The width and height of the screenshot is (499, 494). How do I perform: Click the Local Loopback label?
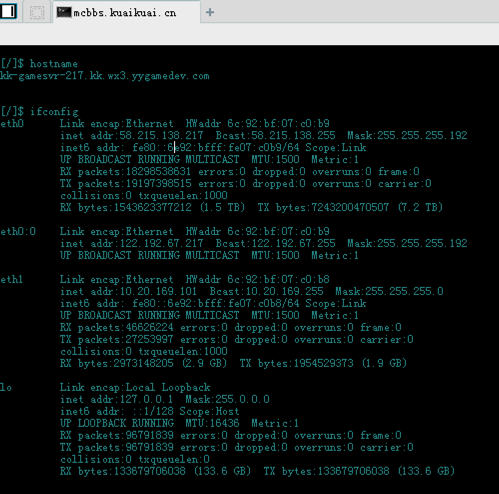pyautogui.click(x=168, y=387)
